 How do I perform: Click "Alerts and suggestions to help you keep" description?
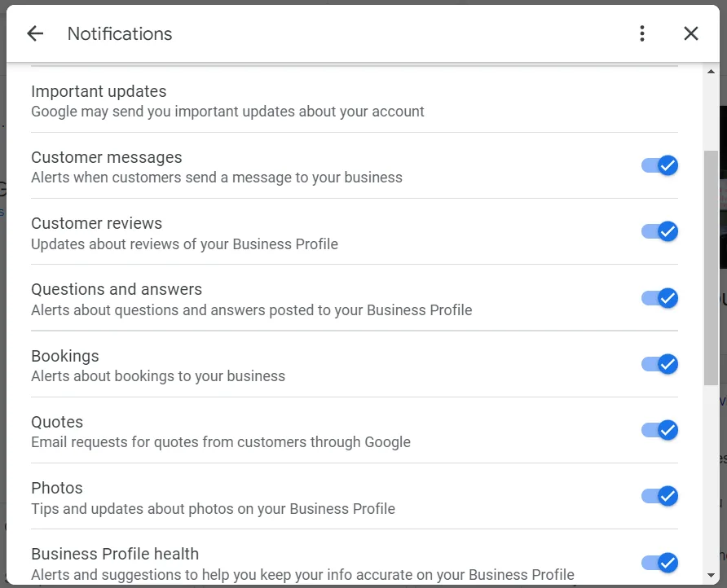(x=302, y=575)
